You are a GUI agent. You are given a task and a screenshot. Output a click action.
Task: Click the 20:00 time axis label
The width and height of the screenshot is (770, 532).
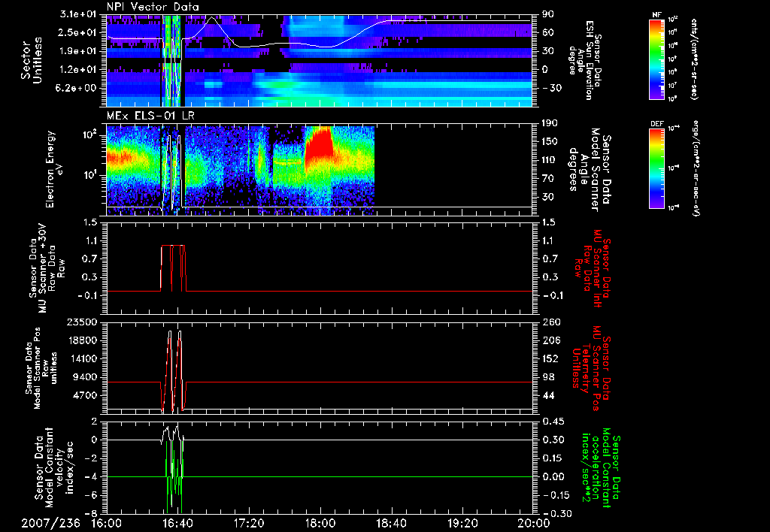[x=534, y=523]
